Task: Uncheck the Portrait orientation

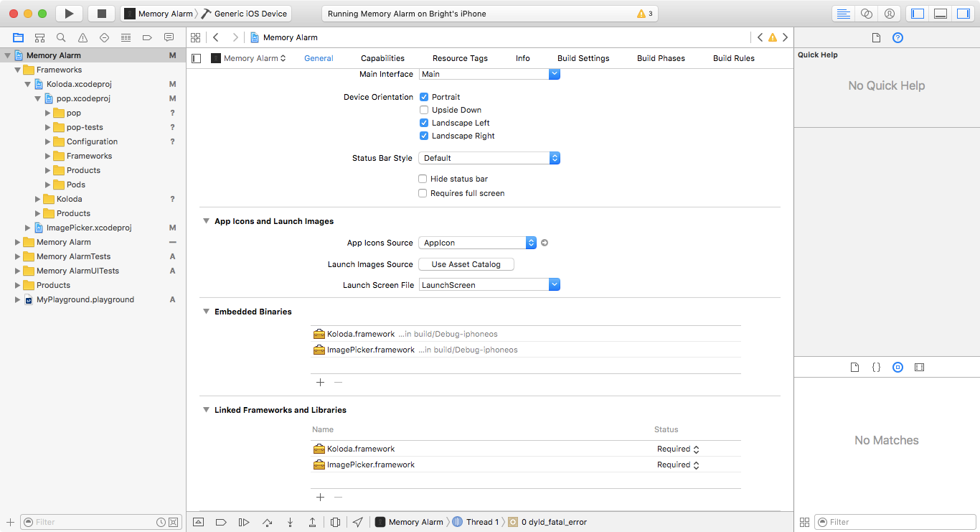Action: click(x=424, y=97)
